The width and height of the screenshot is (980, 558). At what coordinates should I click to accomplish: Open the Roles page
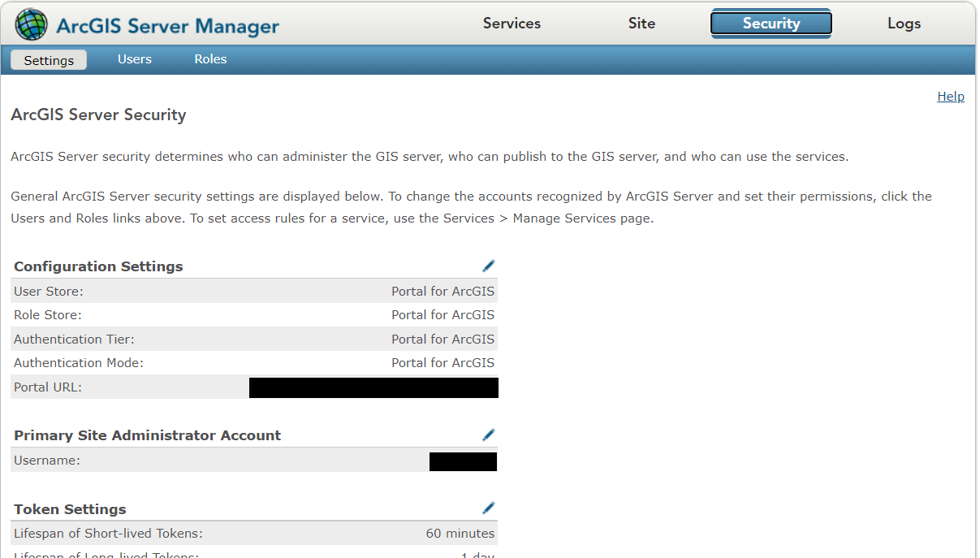coord(210,58)
